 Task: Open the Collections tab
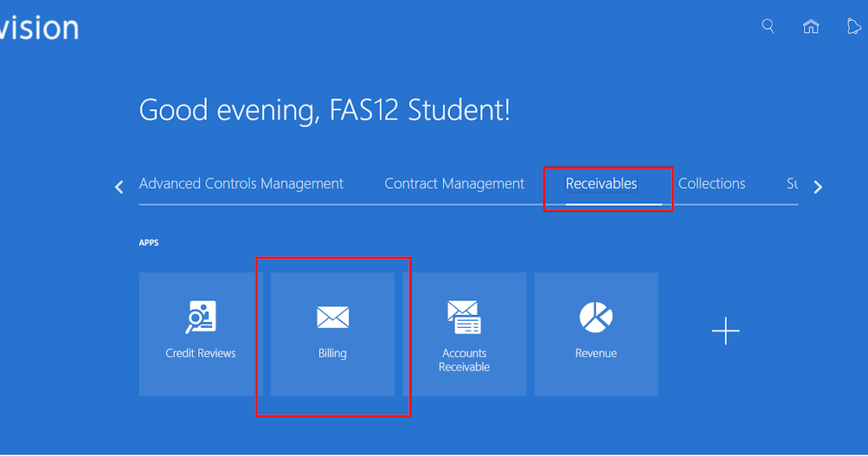tap(712, 184)
